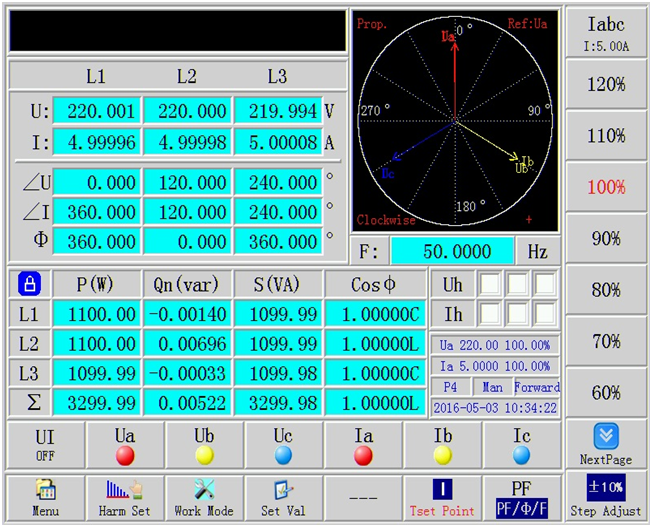Edit L1 voltage angle 0.000
652x527 pixels.
pos(97,182)
